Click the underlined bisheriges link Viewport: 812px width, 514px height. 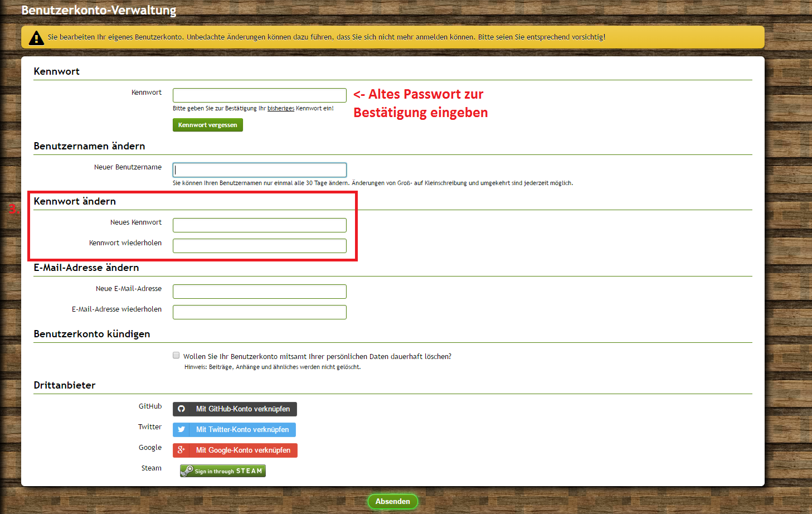(280, 109)
